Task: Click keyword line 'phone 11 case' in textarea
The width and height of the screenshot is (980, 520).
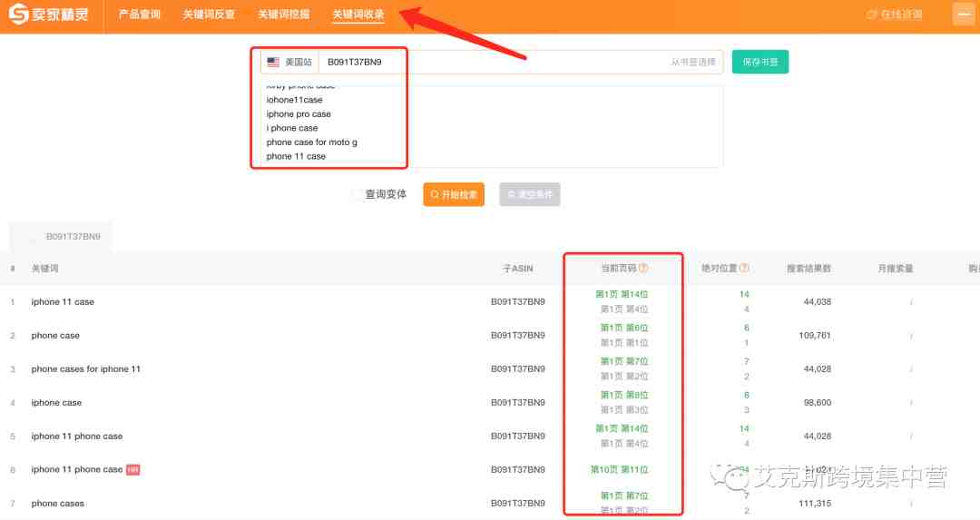Action: pyautogui.click(x=296, y=156)
